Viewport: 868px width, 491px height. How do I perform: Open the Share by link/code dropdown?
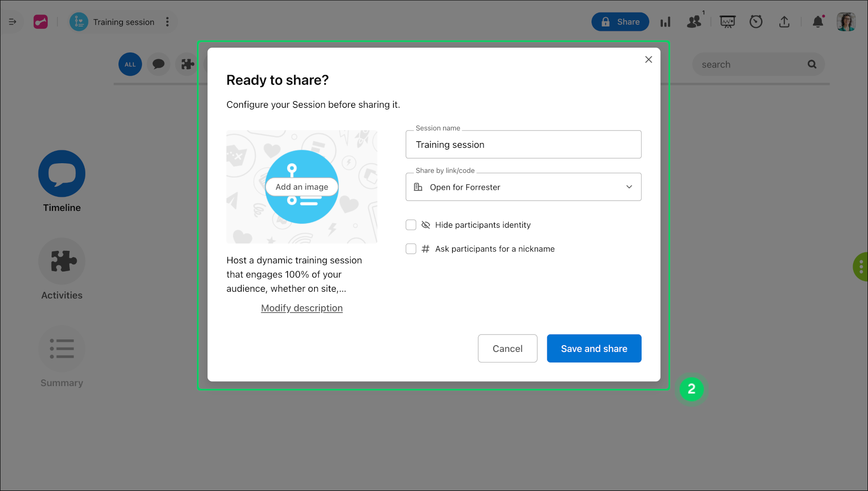tap(524, 187)
